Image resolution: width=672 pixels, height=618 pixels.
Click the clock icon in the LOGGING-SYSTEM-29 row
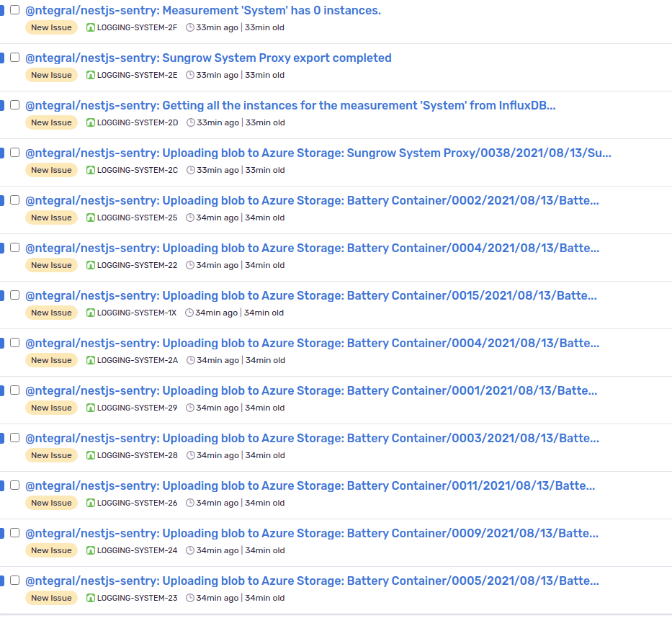pos(190,408)
